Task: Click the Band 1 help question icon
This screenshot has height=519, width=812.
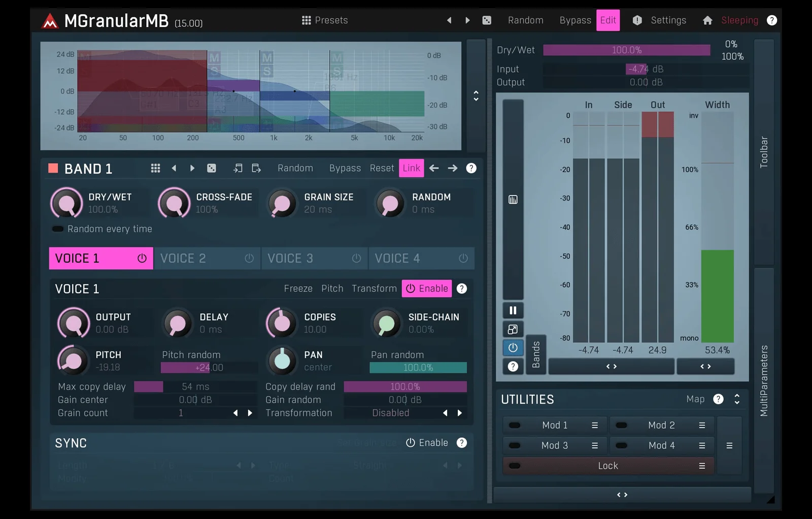Action: point(471,168)
